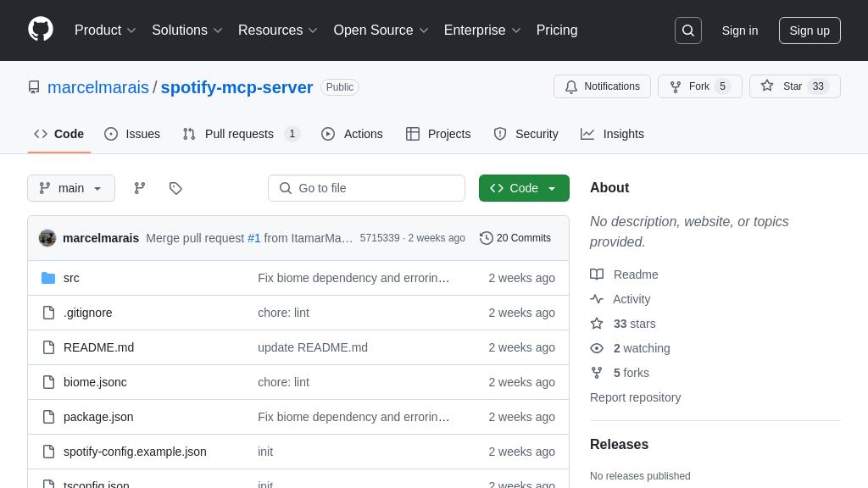This screenshot has width=868, height=488.
Task: View branches via the branch icon
Action: click(140, 188)
